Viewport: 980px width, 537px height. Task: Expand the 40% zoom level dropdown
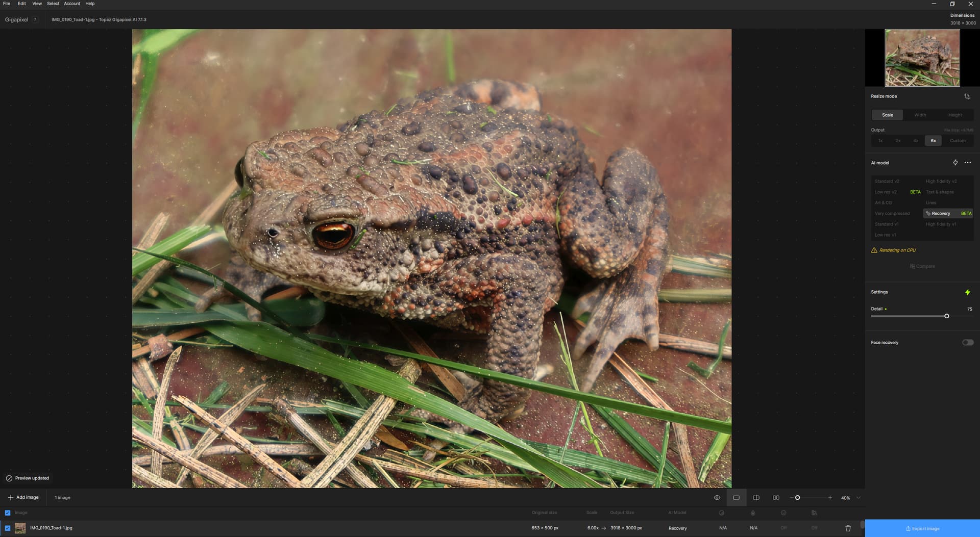859,498
